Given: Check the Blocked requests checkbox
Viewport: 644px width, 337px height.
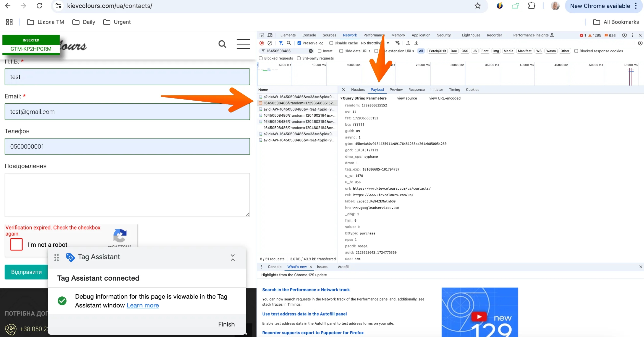Looking at the screenshot, I should (x=261, y=58).
